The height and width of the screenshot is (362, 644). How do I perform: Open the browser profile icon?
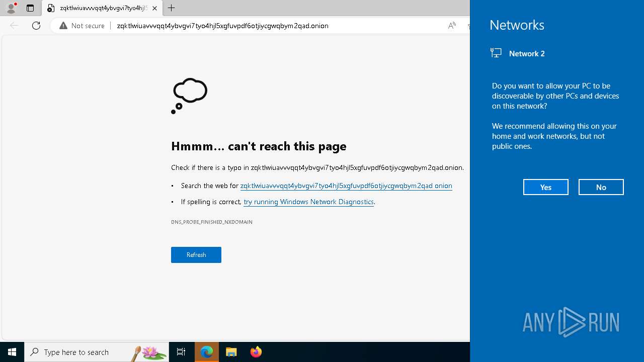[11, 8]
